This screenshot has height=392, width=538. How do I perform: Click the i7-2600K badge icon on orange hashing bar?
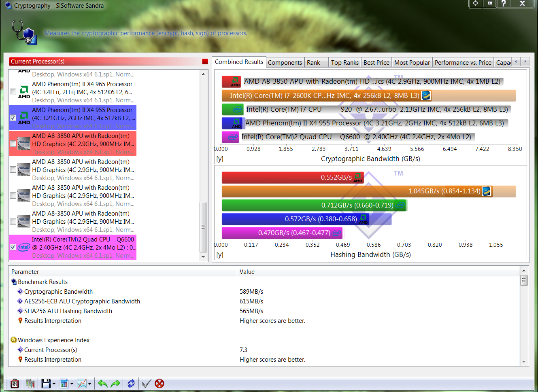coord(487,191)
